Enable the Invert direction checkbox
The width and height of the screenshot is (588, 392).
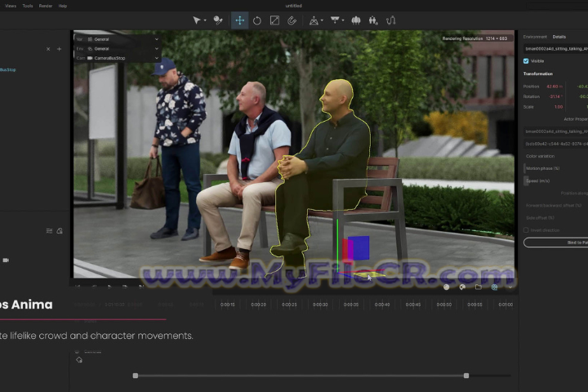[526, 230]
